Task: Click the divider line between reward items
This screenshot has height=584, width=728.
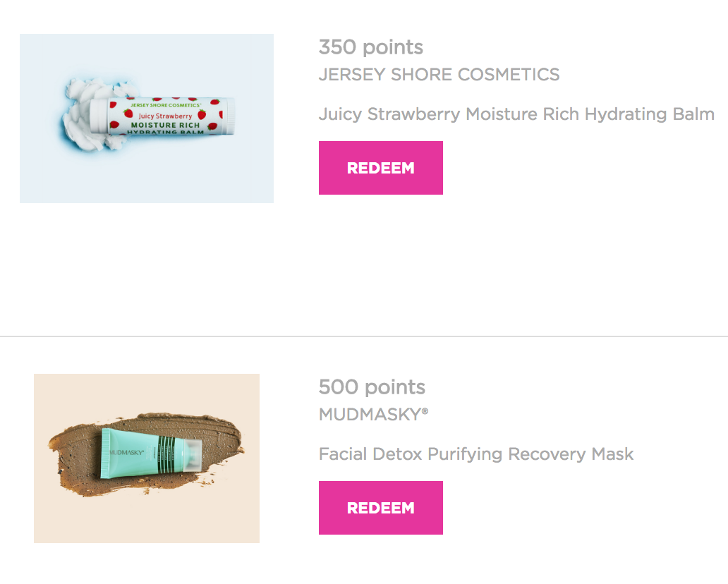Action: (364, 336)
